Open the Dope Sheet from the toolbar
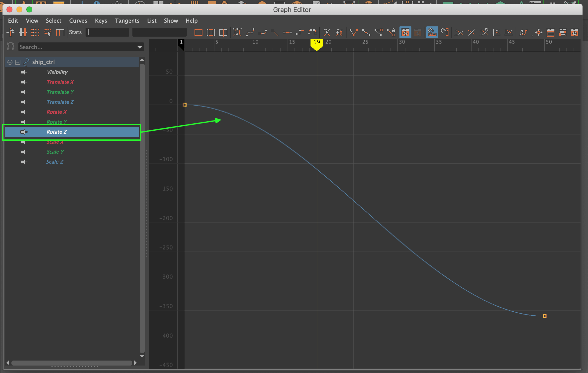 tap(551, 32)
